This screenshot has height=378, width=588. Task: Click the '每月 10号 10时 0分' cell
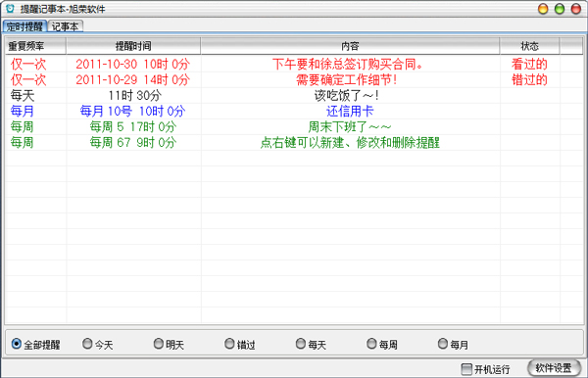pos(132,112)
